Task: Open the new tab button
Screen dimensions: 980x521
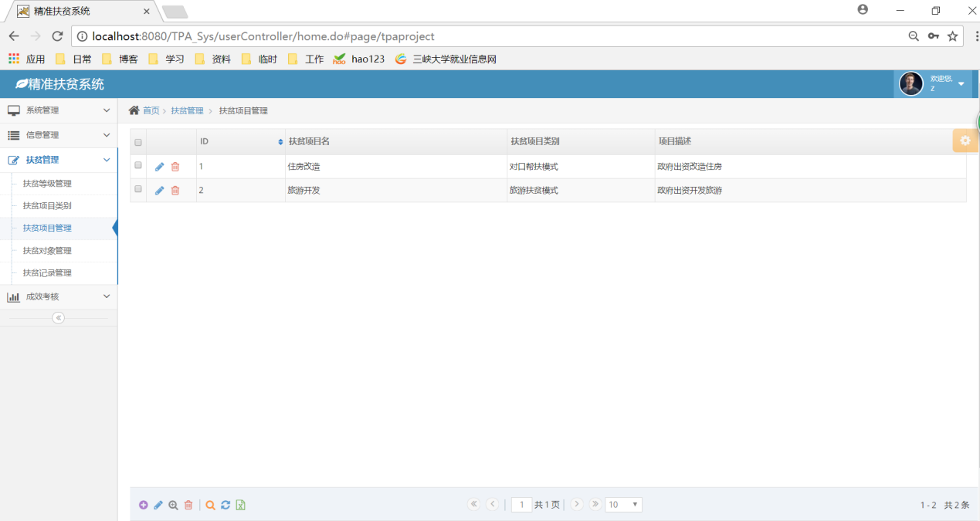Action: pyautogui.click(x=175, y=12)
